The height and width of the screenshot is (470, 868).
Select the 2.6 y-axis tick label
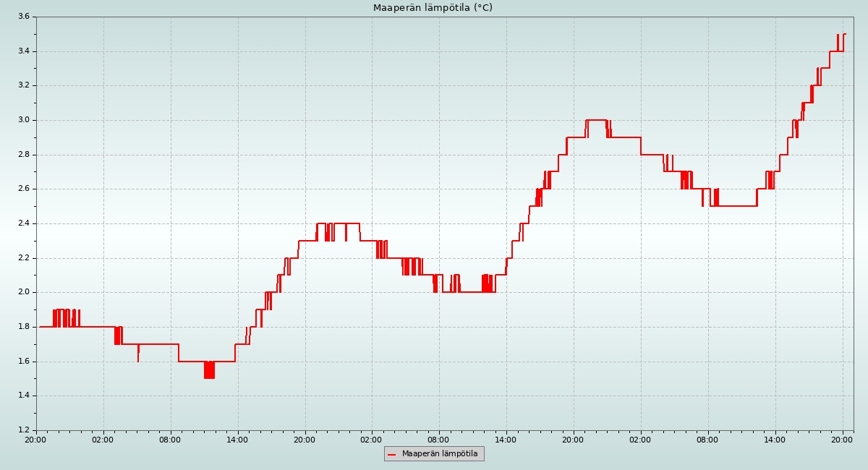tap(23, 189)
